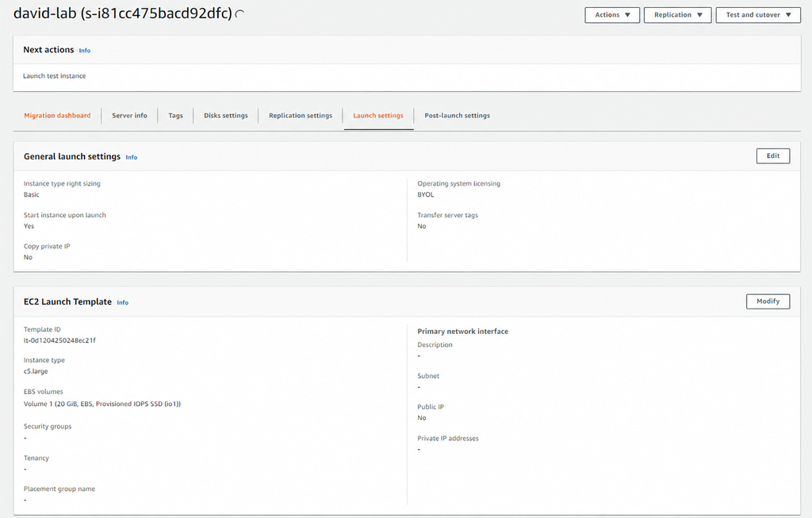This screenshot has width=812, height=518.
Task: Click the Basic right sizing value
Action: point(31,195)
